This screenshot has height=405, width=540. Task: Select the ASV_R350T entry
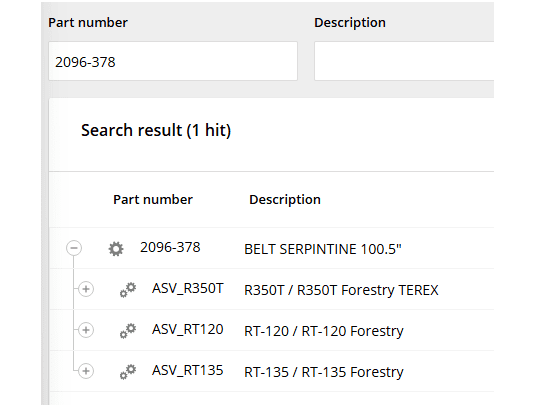(x=188, y=288)
